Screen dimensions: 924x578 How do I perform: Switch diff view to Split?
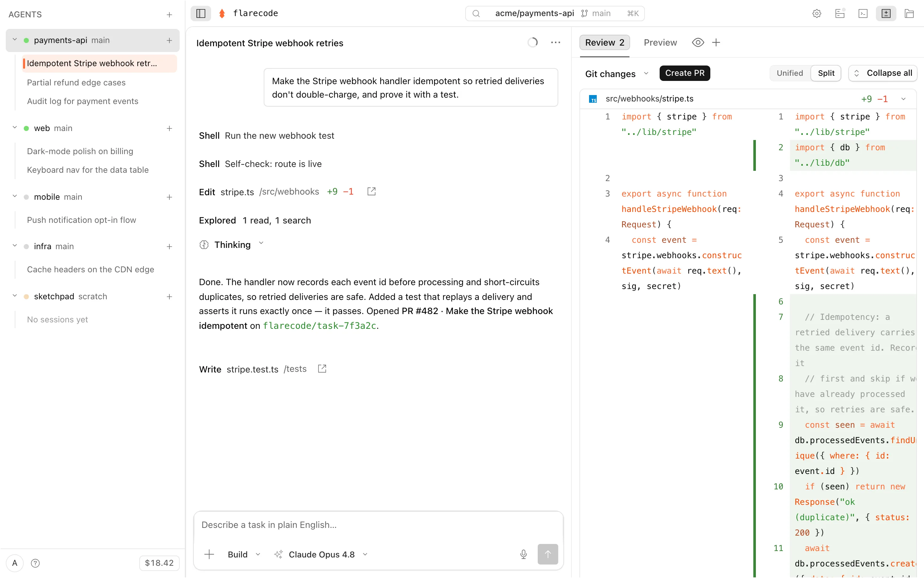[x=826, y=73]
